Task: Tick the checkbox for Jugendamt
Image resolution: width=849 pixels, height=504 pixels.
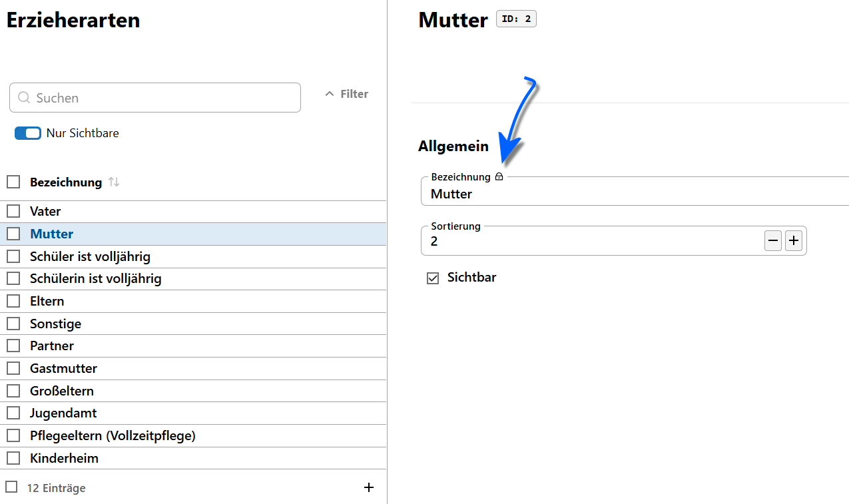Action: (13, 413)
